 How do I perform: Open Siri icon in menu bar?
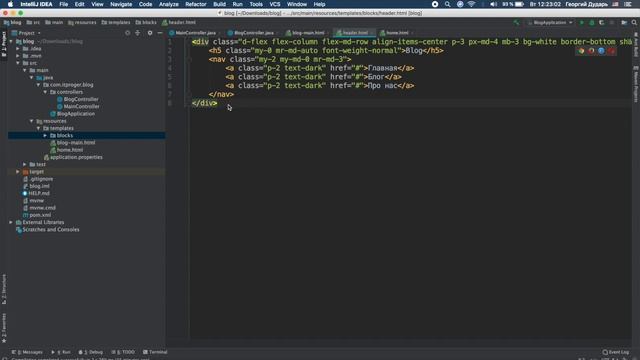460,4
